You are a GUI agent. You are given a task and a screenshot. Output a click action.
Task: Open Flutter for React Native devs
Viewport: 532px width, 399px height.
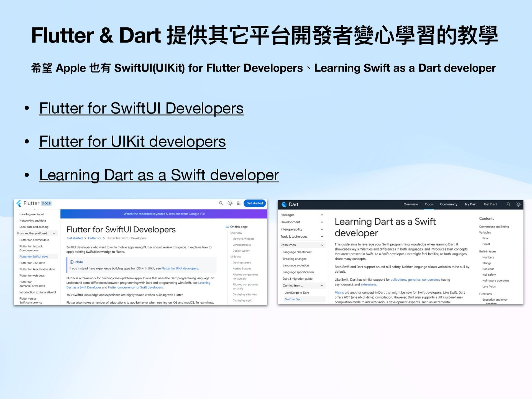(37, 269)
